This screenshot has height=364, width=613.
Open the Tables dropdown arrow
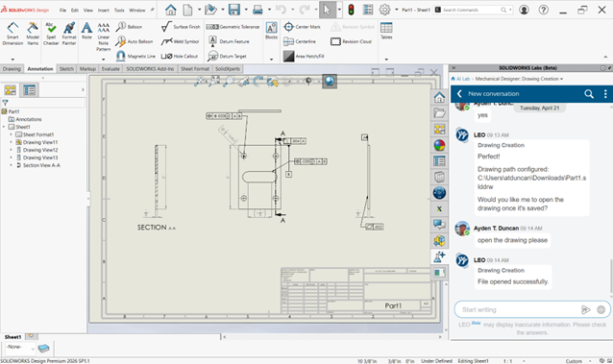click(x=386, y=60)
